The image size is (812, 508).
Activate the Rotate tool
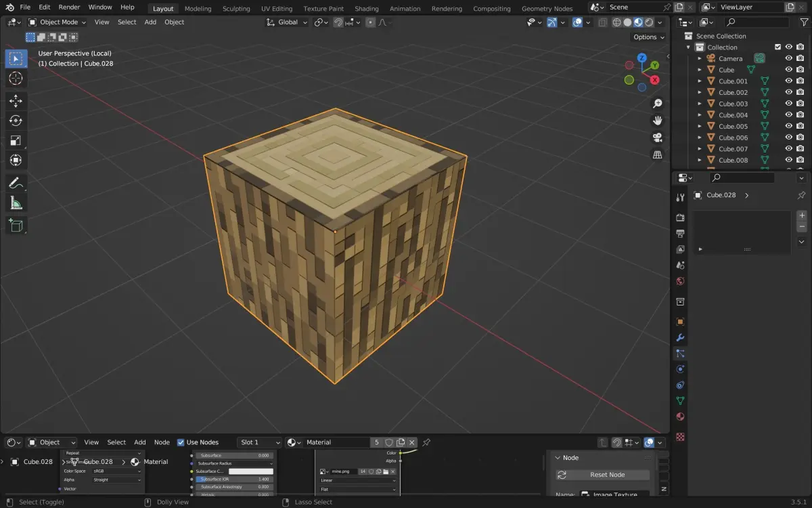16,121
